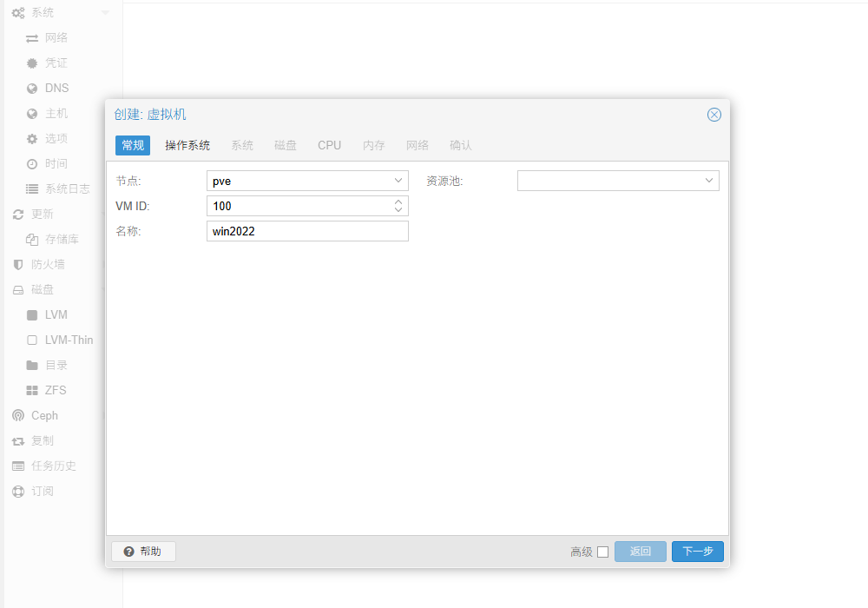Select the 常规 tab
Image resolution: width=868 pixels, height=608 pixels.
[x=133, y=145]
